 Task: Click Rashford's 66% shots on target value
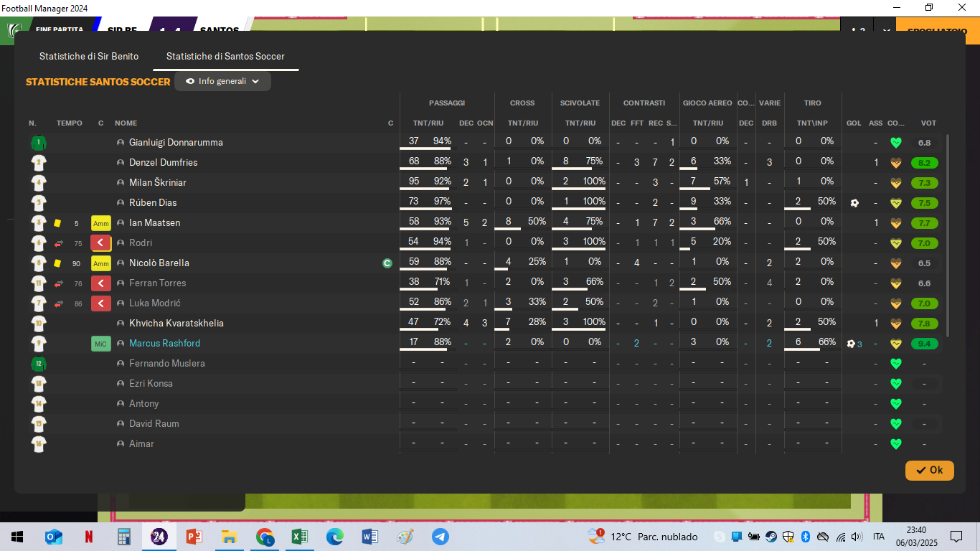pyautogui.click(x=826, y=342)
